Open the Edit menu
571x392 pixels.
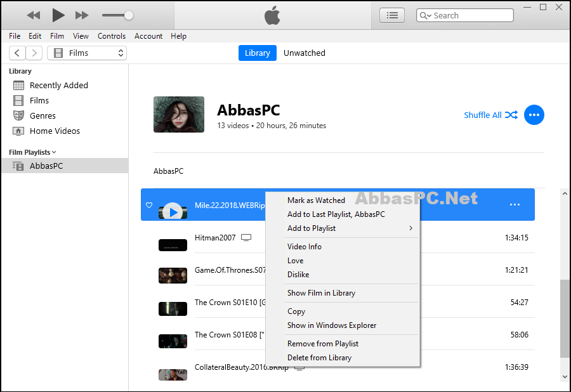pos(35,36)
